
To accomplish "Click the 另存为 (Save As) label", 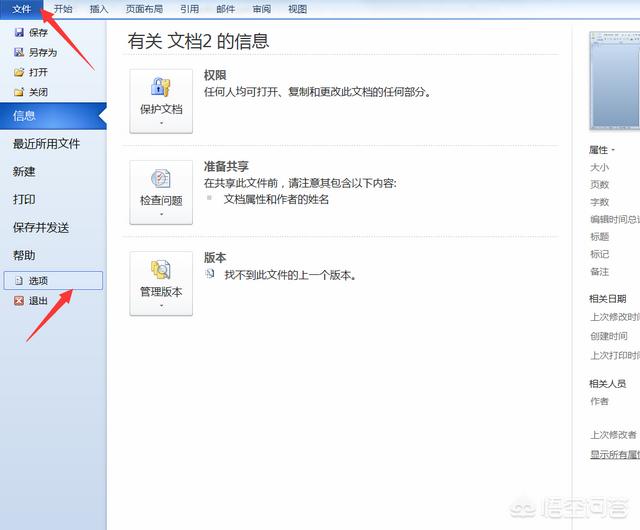I will (x=43, y=52).
